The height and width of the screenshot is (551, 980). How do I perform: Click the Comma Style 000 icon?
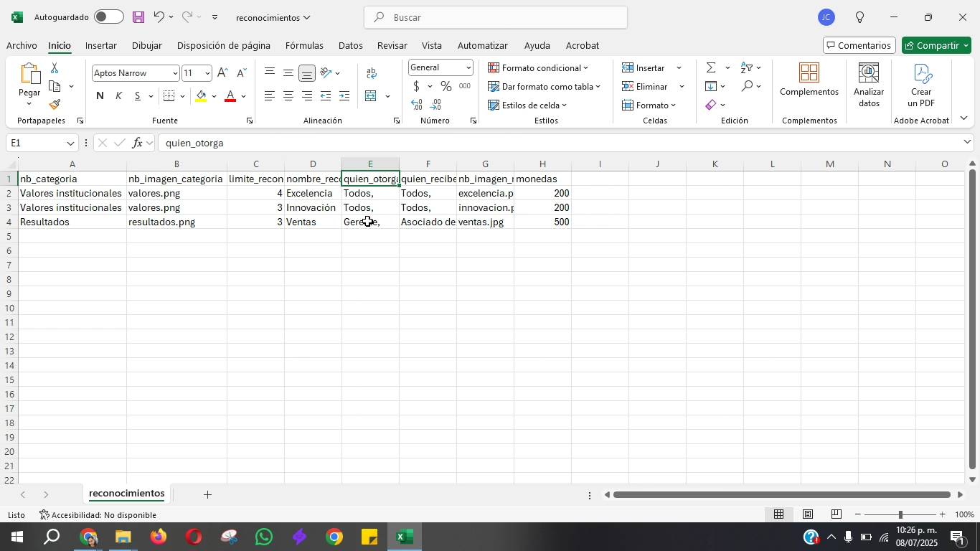point(465,87)
